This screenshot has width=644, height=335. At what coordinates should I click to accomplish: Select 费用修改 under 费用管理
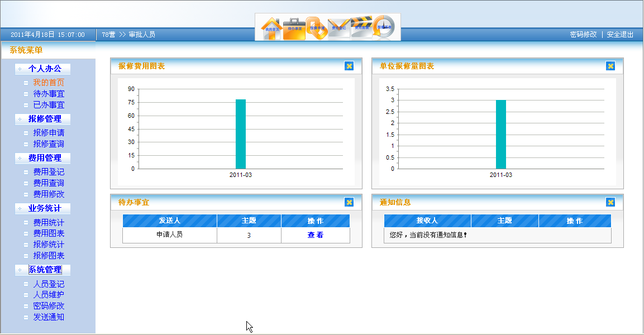49,194
